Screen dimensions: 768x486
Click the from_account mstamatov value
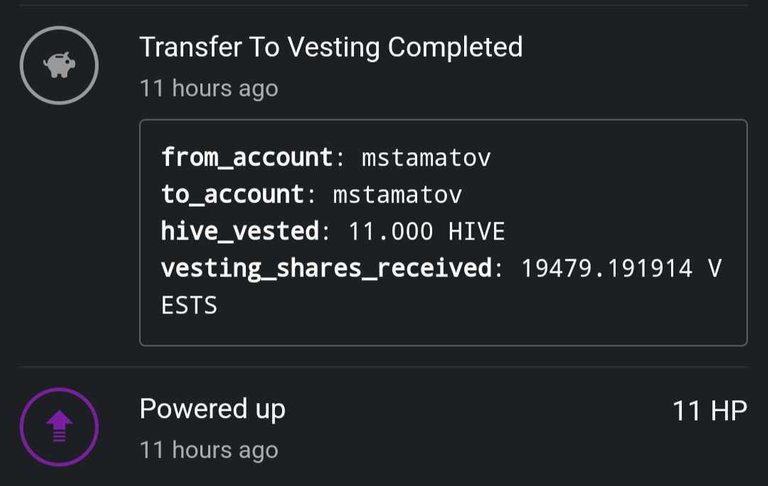coord(426,158)
